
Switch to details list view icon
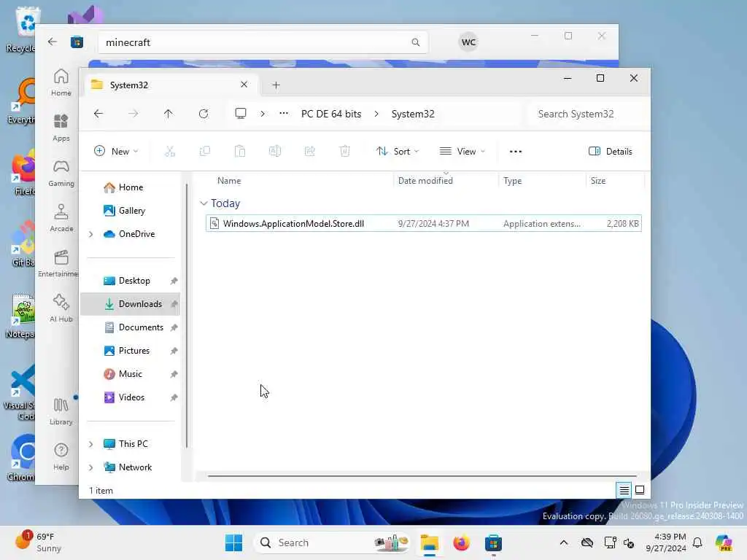click(x=624, y=490)
